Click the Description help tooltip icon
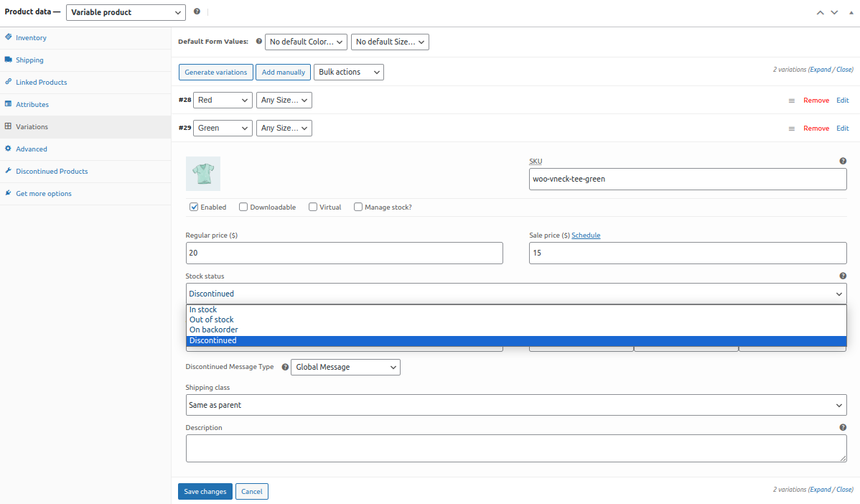The height and width of the screenshot is (504, 860). coord(843,428)
